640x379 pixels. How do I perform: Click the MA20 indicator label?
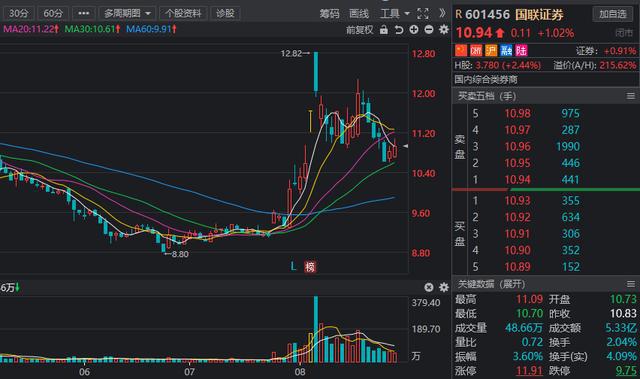31,29
